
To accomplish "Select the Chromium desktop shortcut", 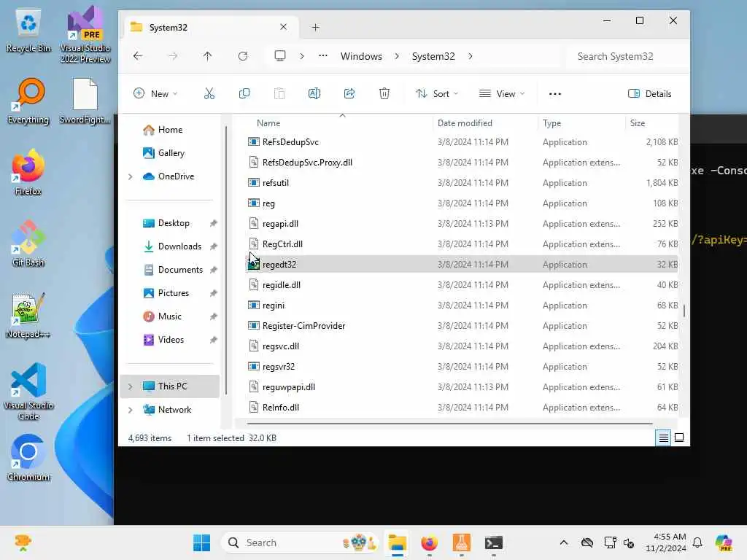I will (28, 458).
